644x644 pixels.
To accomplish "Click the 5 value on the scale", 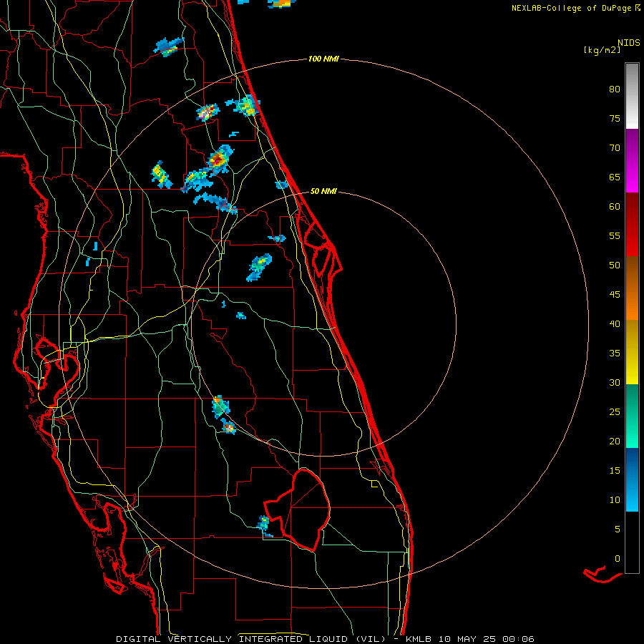I will 618,530.
